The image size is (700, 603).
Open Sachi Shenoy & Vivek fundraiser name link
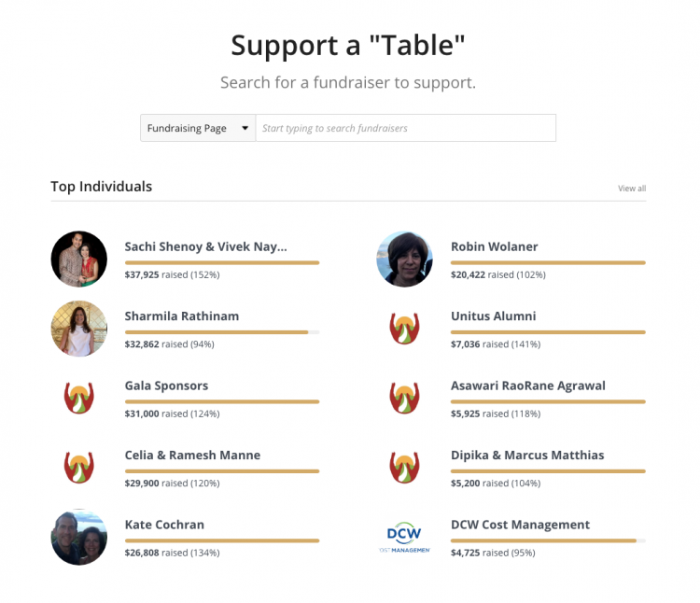tap(205, 246)
